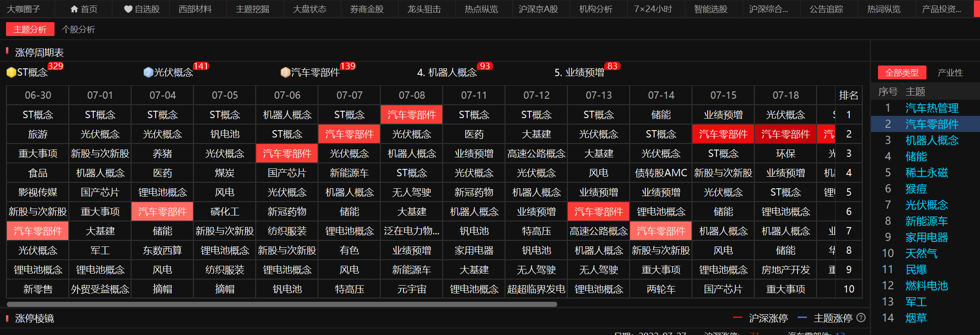The height and width of the screenshot is (335, 980).
Task: Select 机器人概念 in the theme list
Action: [932, 140]
